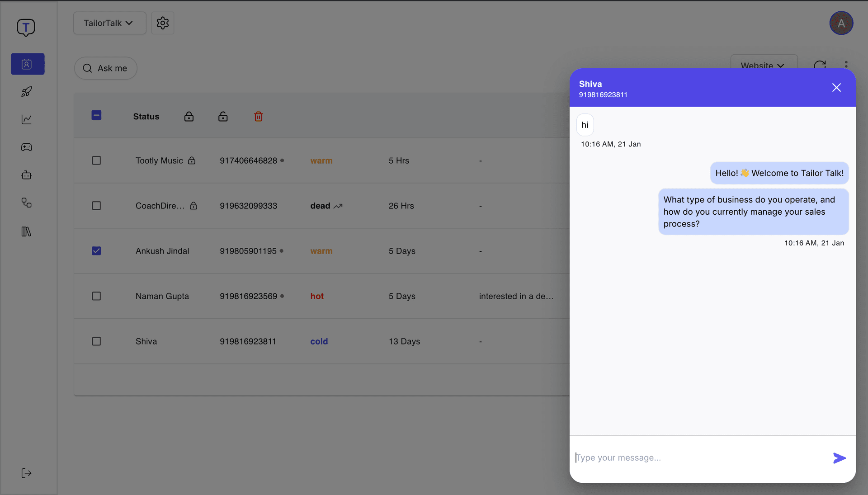Open the library books sidebar icon

click(x=27, y=231)
